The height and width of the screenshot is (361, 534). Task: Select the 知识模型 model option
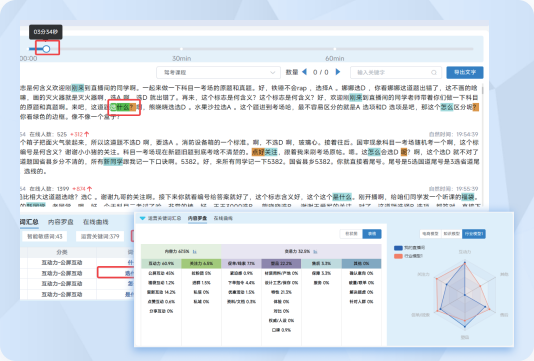[x=451, y=234]
